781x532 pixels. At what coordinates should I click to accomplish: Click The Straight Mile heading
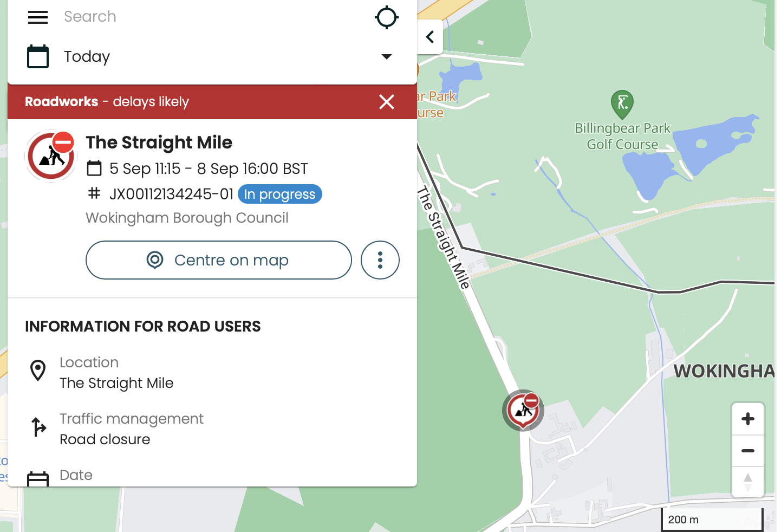point(159,142)
